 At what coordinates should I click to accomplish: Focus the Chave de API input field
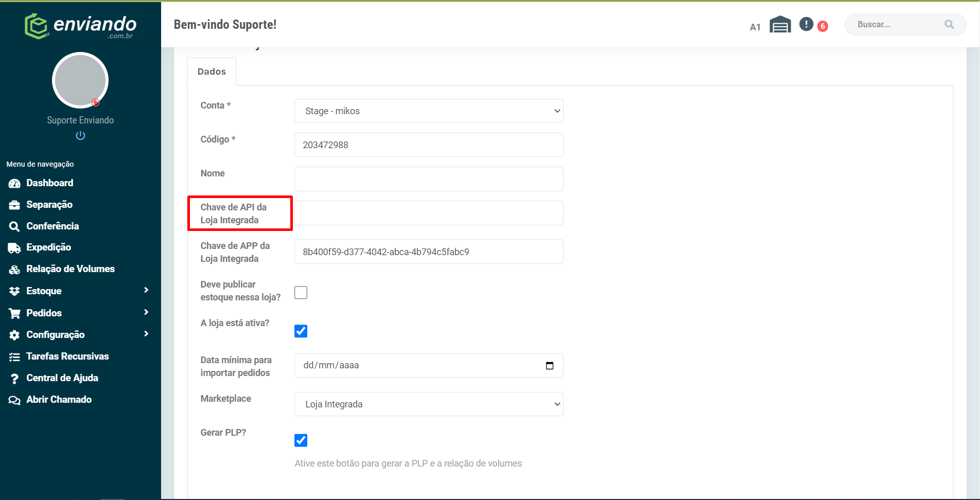[x=429, y=213]
